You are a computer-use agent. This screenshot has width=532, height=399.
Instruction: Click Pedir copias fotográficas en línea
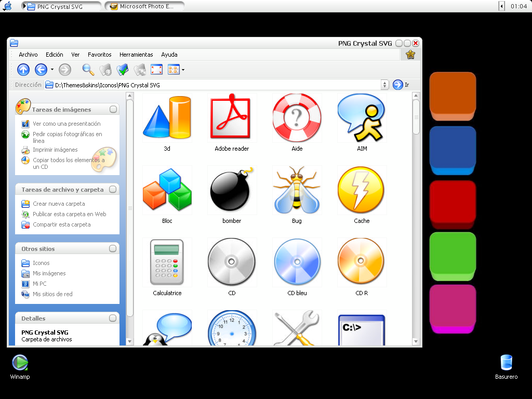point(68,137)
